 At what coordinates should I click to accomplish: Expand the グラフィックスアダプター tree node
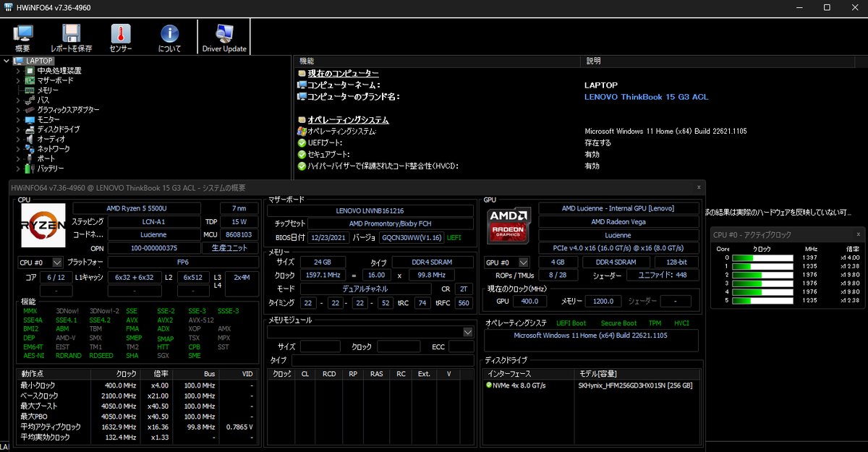click(x=18, y=110)
